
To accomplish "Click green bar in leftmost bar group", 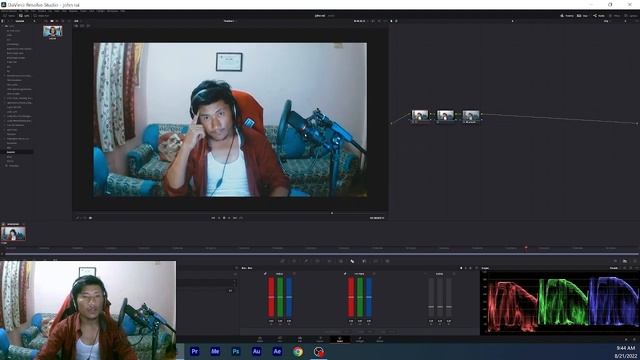I will coord(280,297).
